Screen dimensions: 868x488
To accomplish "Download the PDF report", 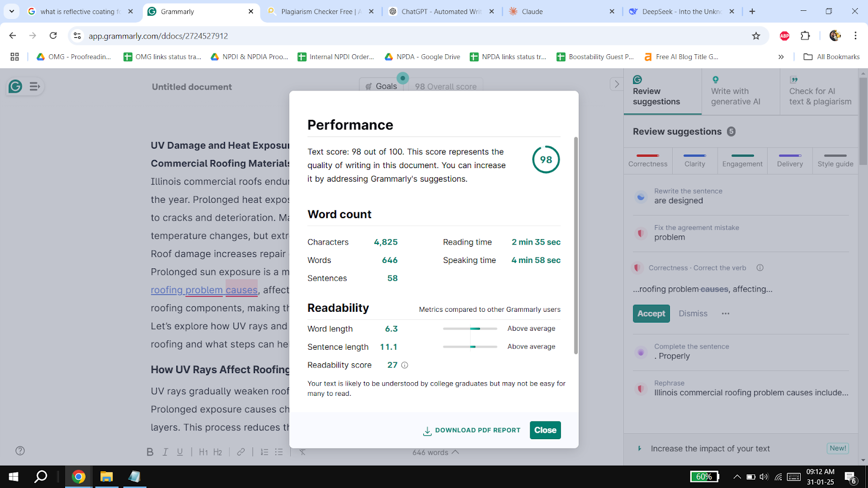I will 471,431.
